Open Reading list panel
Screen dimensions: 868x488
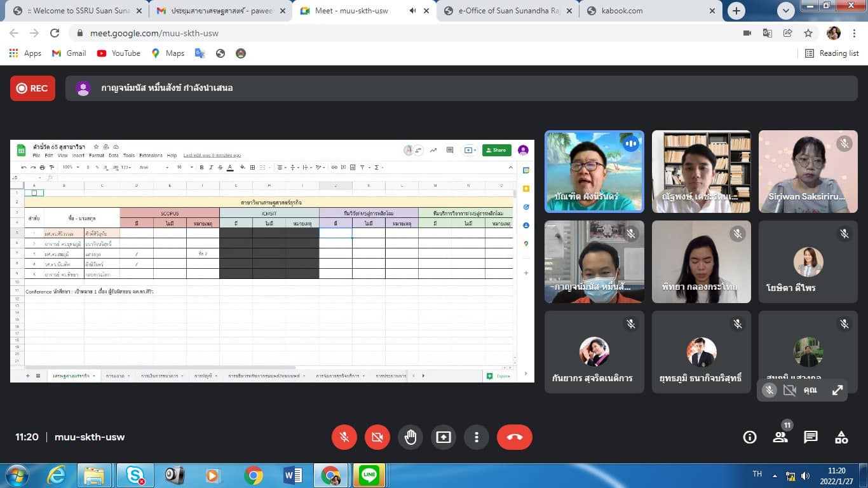tap(832, 53)
